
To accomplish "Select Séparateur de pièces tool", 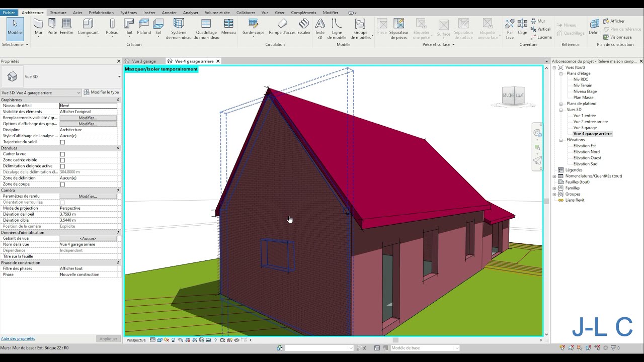I will [x=398, y=29].
